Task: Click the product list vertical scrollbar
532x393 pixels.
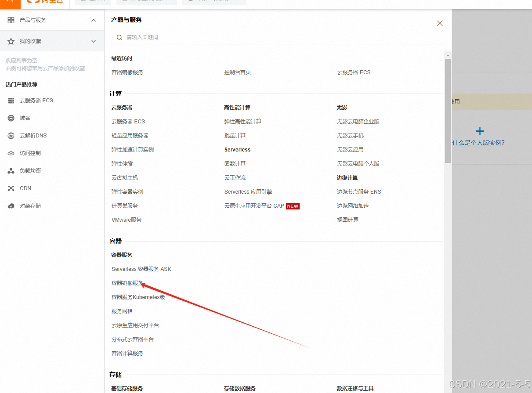Action: click(x=448, y=111)
